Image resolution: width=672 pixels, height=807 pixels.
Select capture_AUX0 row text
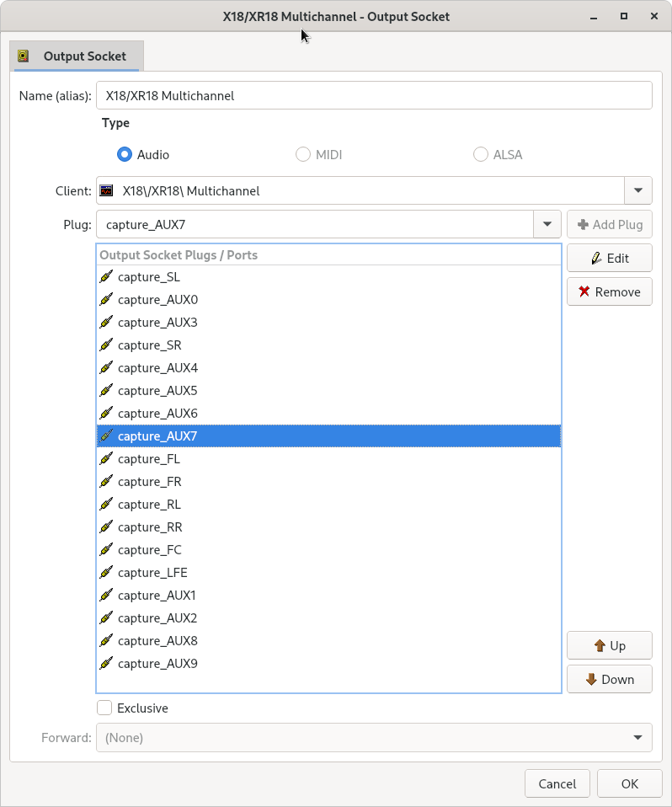click(158, 300)
